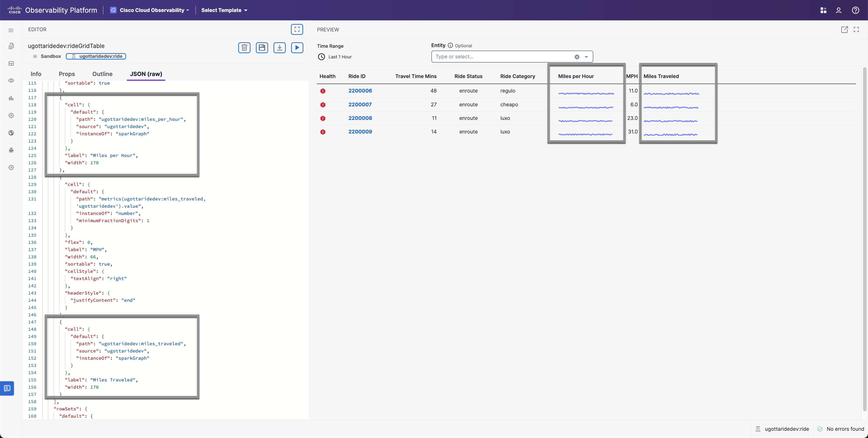The image size is (868, 438).
Task: Click the Entity type or select field
Action: click(x=502, y=57)
